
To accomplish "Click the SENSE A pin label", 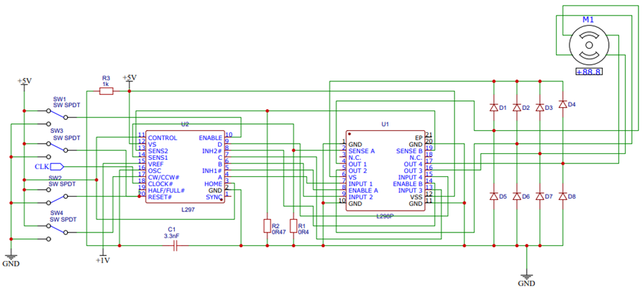I will (361, 151).
